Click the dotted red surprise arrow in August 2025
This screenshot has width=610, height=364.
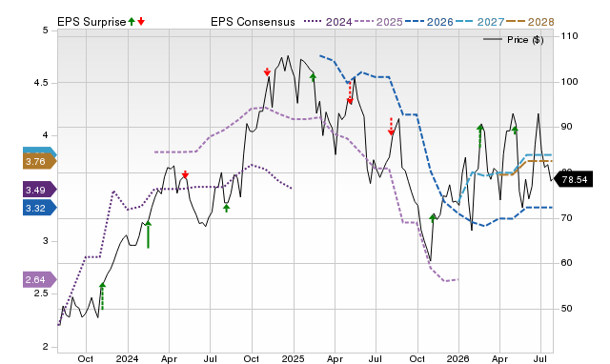(391, 127)
